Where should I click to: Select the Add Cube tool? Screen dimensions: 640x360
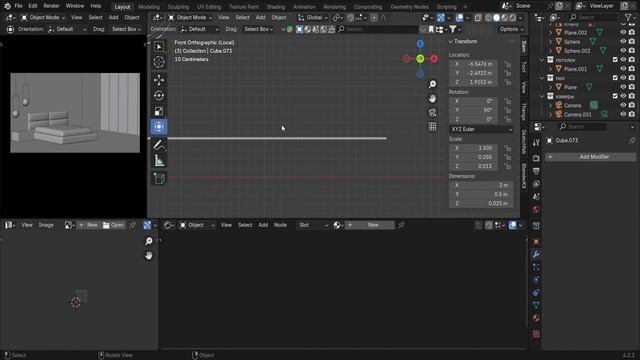coord(159,178)
